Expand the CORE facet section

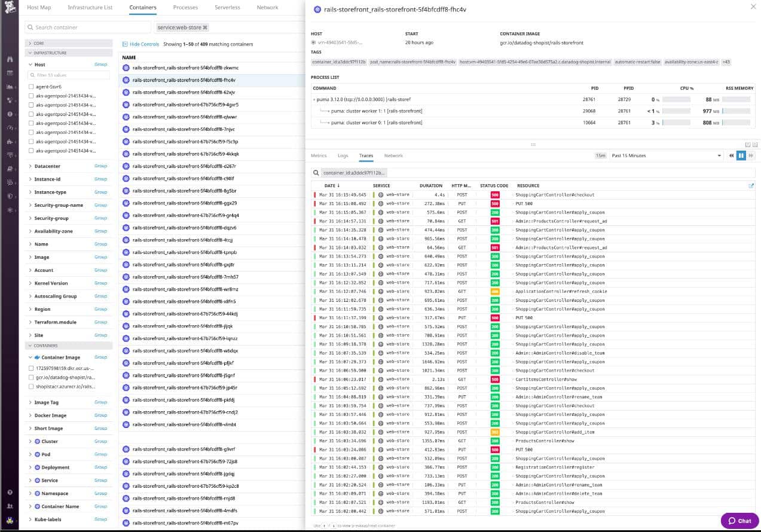pyautogui.click(x=69, y=43)
